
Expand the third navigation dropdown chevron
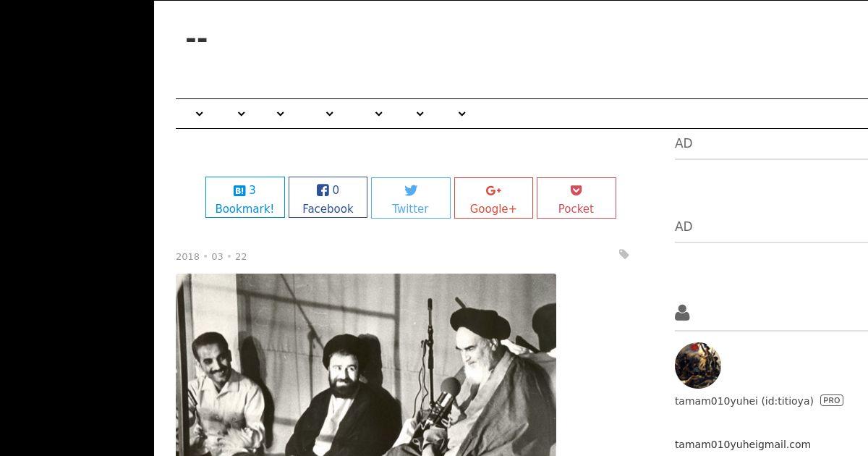[x=281, y=114]
